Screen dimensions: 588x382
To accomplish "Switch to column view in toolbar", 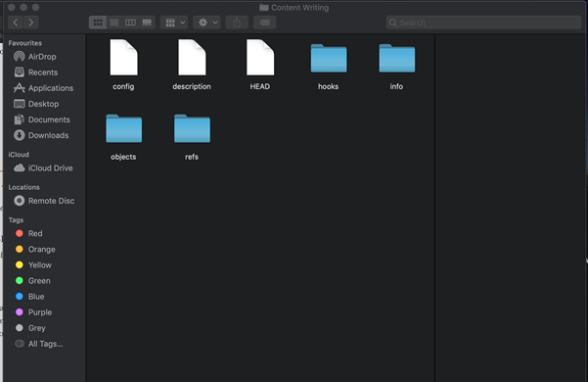I will (130, 23).
